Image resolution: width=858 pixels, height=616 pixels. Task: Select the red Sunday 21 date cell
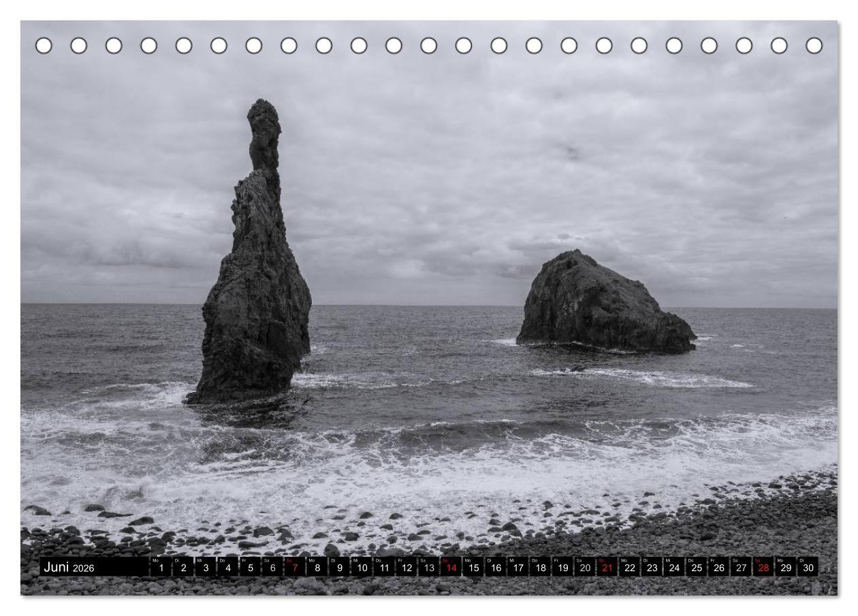coord(607,567)
